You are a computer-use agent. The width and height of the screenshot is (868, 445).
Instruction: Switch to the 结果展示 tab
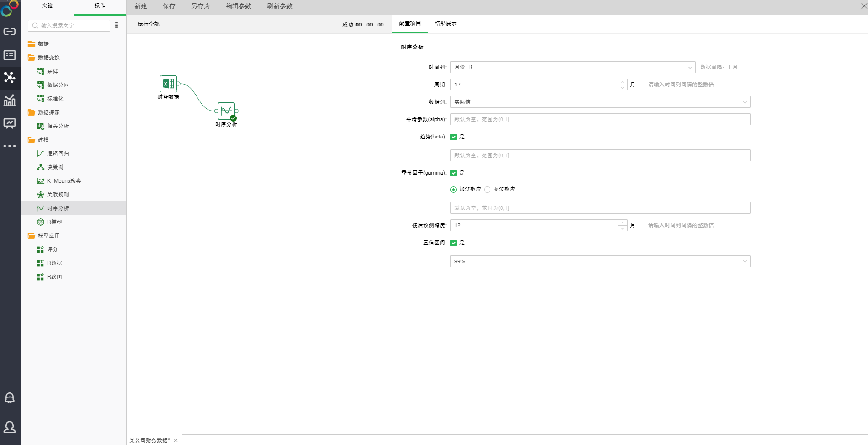click(x=445, y=23)
